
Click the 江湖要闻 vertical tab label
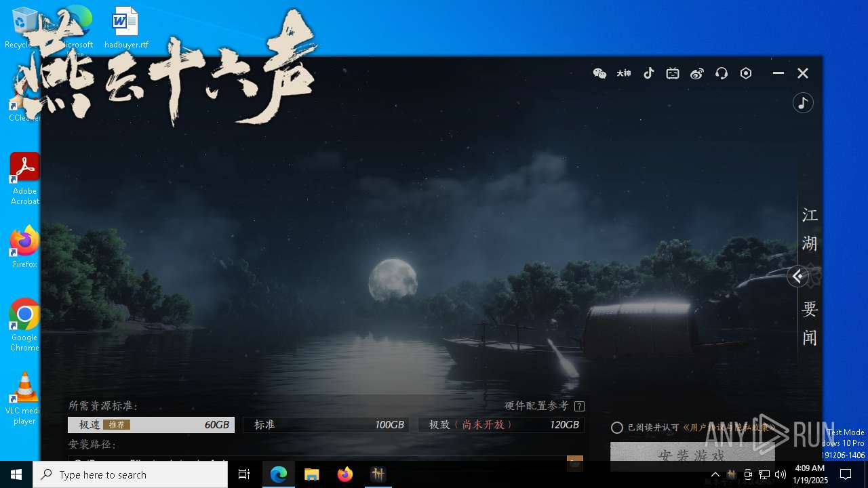(810, 277)
